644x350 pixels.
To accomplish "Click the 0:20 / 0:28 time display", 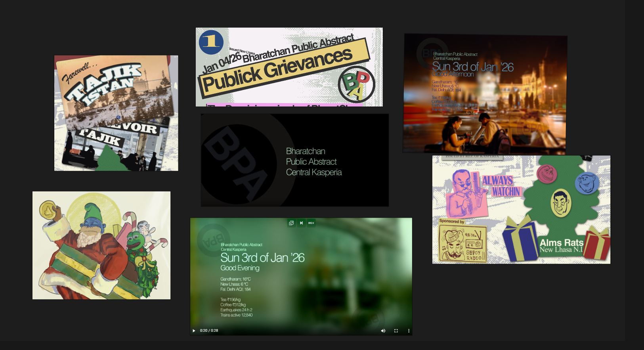I will point(209,331).
